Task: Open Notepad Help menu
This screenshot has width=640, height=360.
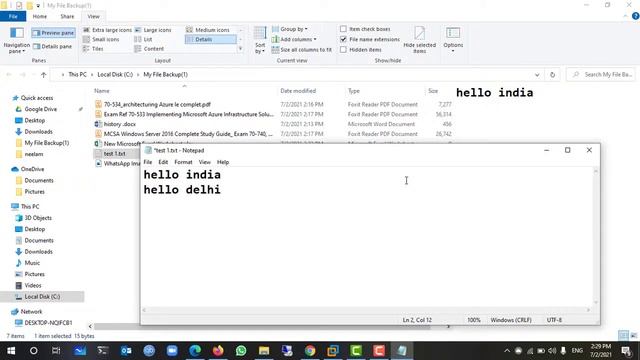Action: pos(223,162)
